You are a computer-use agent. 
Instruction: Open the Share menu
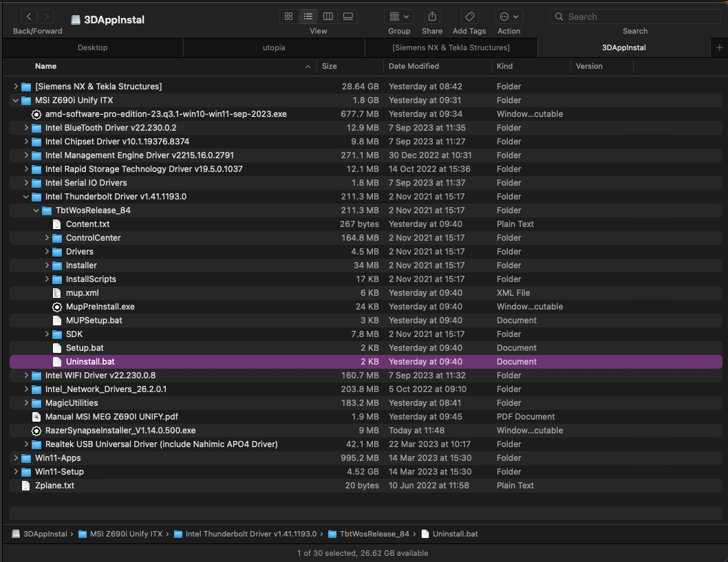(x=431, y=16)
